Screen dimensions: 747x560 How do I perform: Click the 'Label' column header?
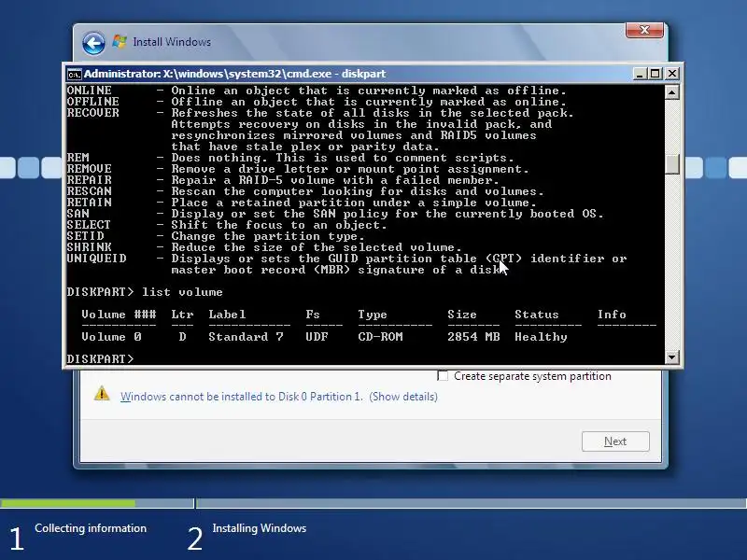[227, 315]
